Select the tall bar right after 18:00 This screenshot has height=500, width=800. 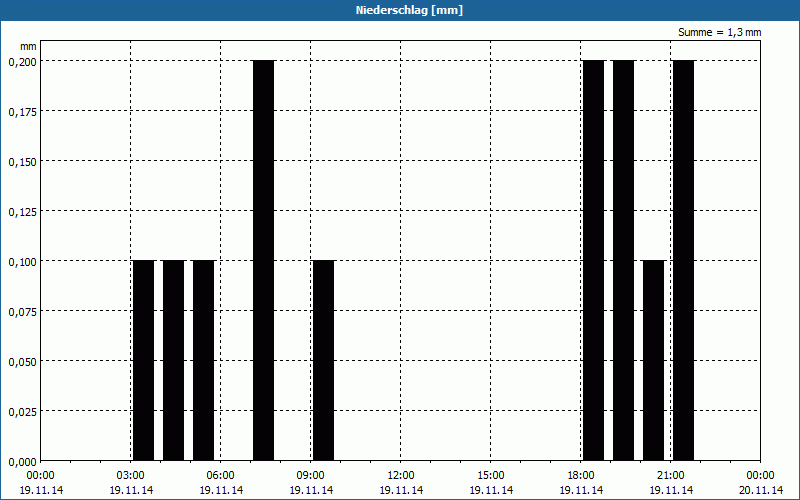tap(593, 260)
